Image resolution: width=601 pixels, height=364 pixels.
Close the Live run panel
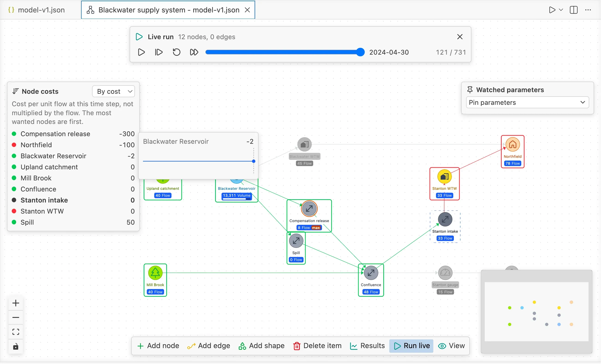460,37
